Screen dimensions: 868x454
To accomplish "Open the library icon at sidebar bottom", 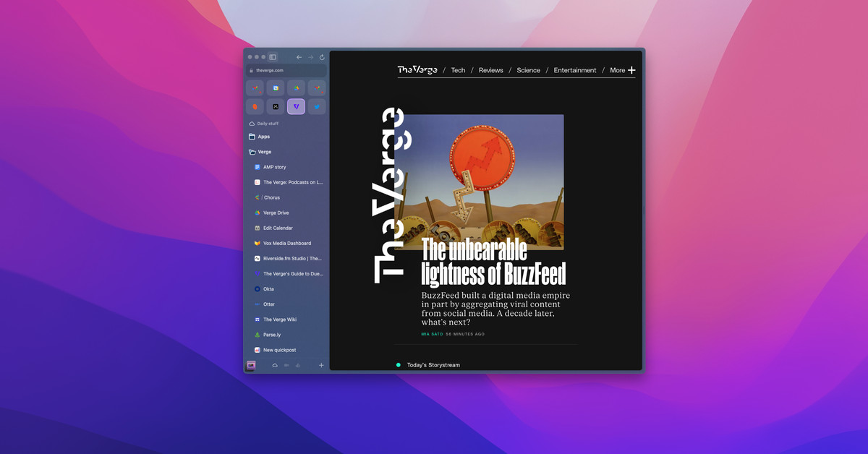I will pyautogui.click(x=251, y=365).
